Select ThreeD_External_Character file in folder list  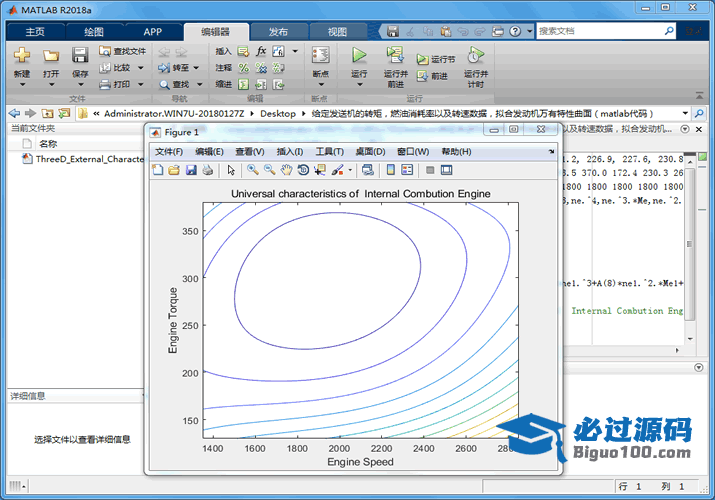[88, 159]
